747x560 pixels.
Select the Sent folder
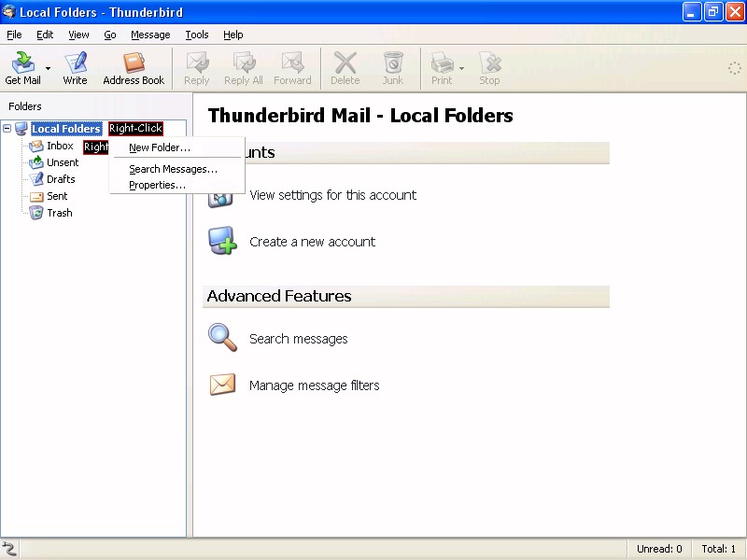click(57, 196)
